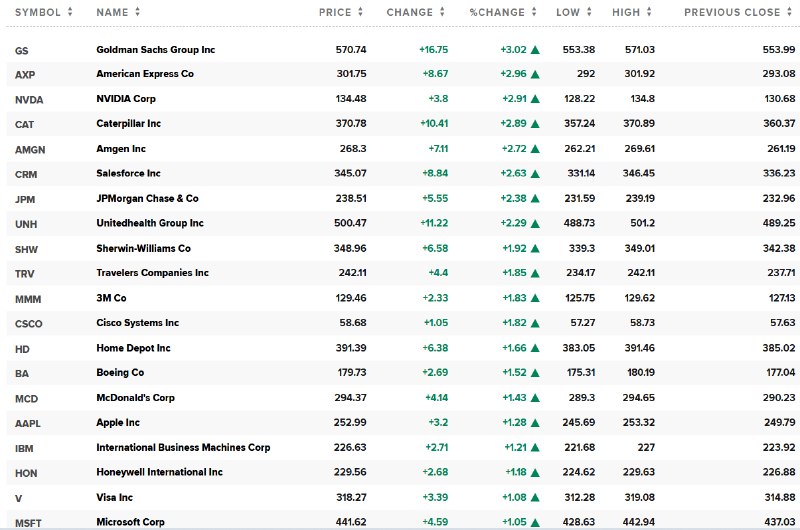Click the up arrow beside Home Depot +1.66
This screenshot has height=530, width=800.
[535, 348]
